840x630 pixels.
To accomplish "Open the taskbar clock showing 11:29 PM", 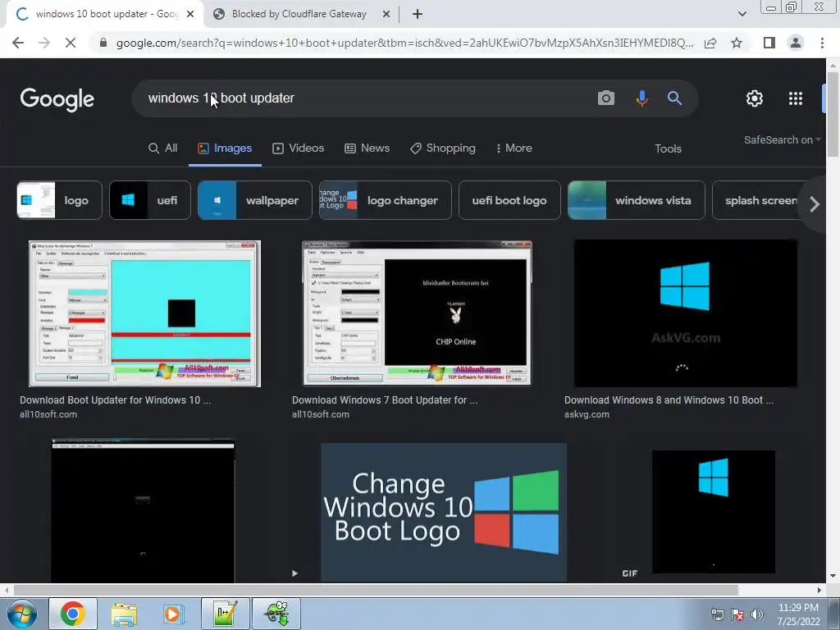I will click(798, 614).
